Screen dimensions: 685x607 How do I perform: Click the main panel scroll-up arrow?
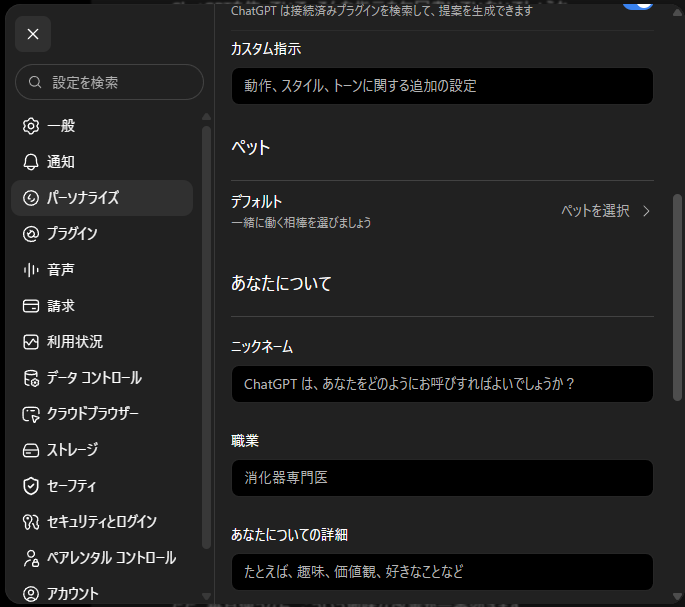pos(677,13)
